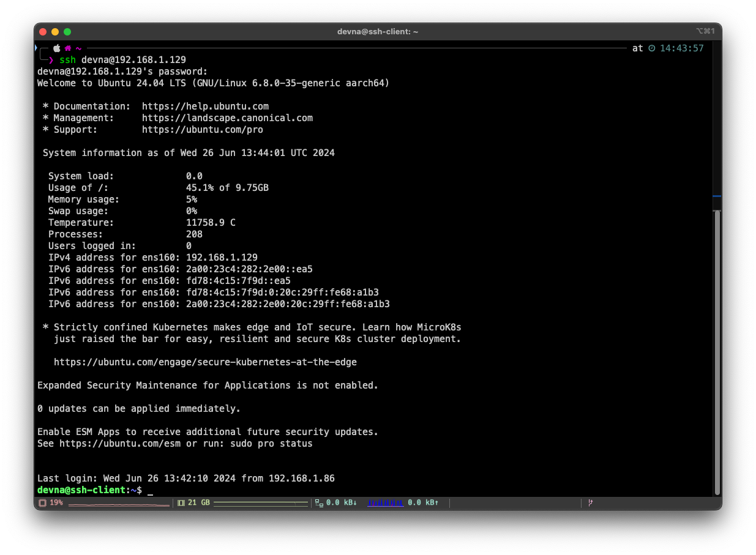Click the 0.0 kB↑ upload rate
Viewport: 756px width, 555px height.
pos(423,502)
